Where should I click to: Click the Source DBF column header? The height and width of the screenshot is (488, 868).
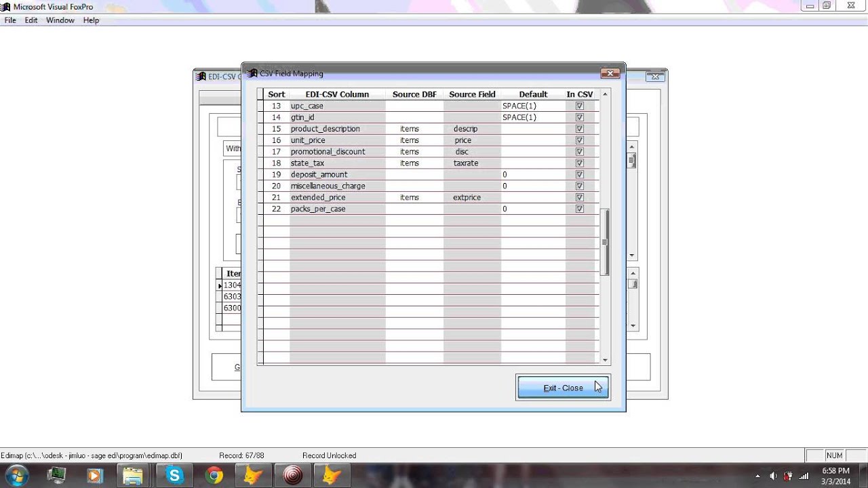tap(414, 94)
